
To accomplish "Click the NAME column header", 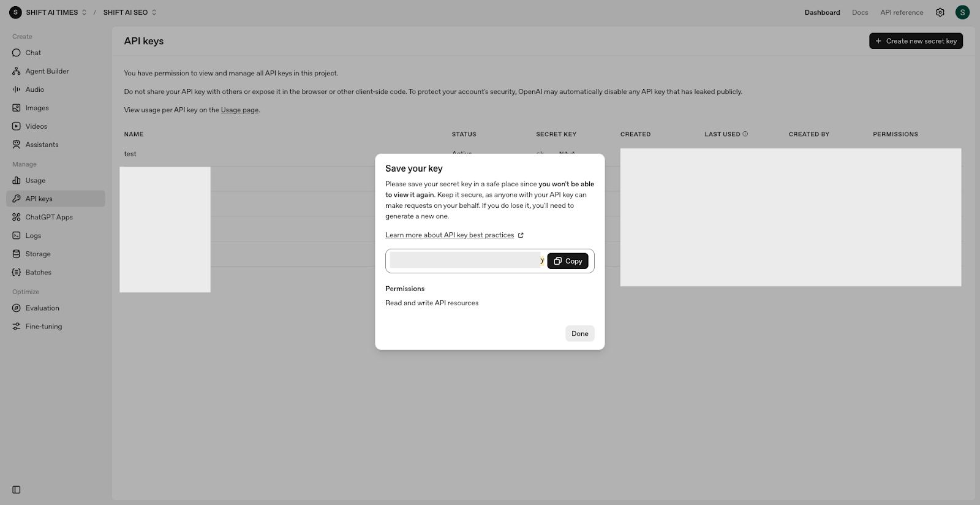I will pos(134,134).
